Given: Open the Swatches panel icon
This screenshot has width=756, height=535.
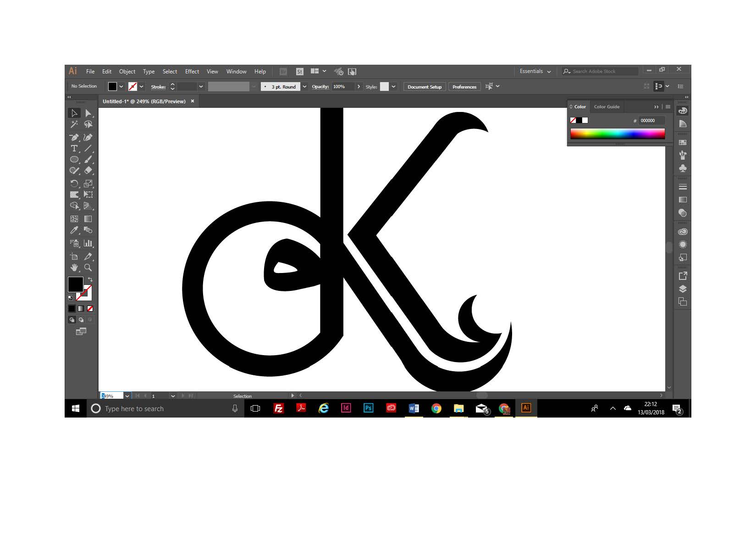Looking at the screenshot, I should (683, 142).
